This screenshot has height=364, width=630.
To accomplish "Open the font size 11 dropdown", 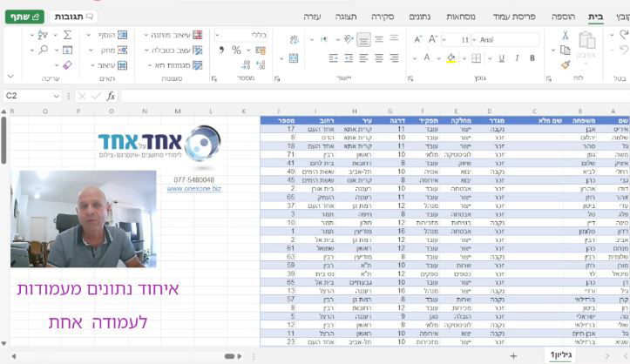I will tap(444, 40).
